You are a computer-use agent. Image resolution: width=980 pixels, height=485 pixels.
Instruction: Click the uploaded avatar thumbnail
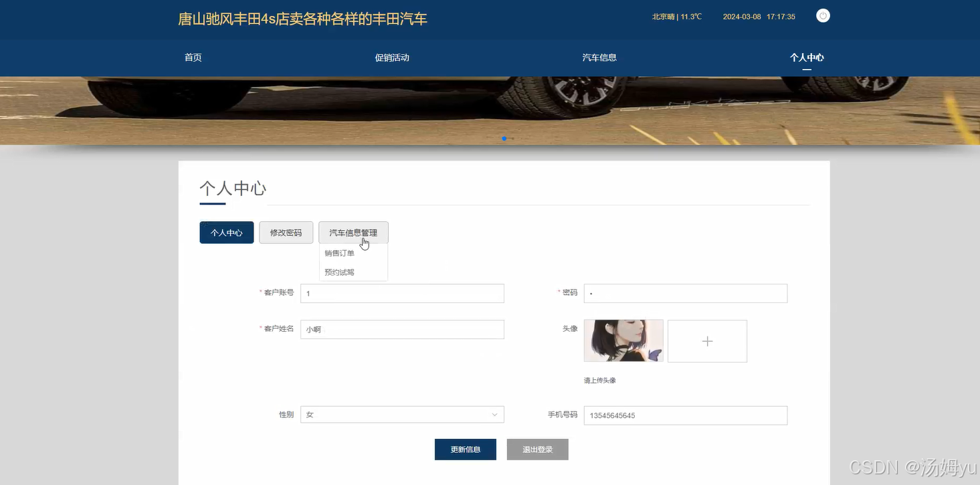pos(623,341)
